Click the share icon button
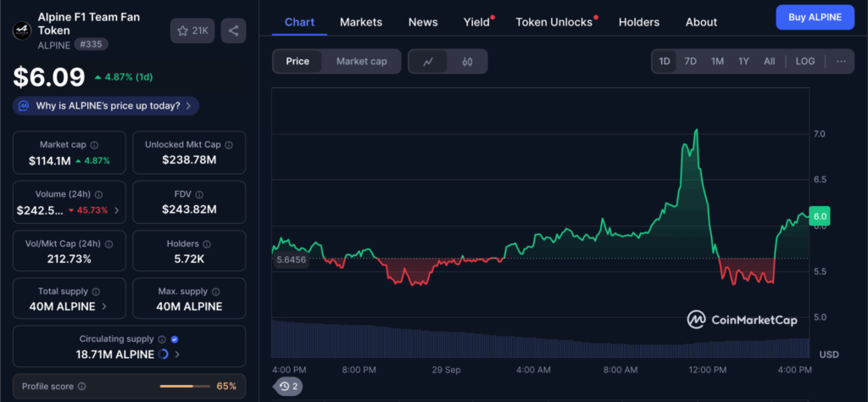The height and width of the screenshot is (402, 868). pyautogui.click(x=233, y=31)
